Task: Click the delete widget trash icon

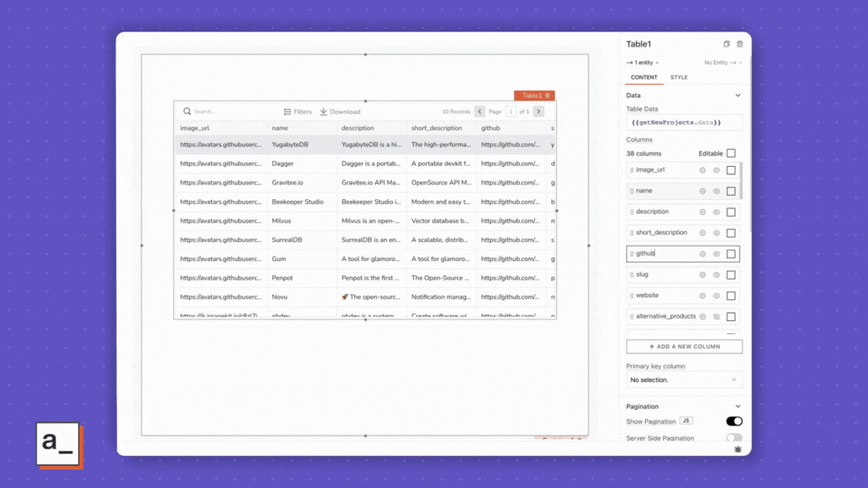Action: pos(739,44)
